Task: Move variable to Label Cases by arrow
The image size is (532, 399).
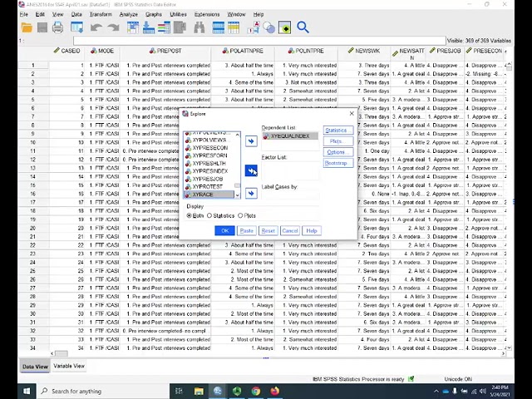Action: point(251,194)
